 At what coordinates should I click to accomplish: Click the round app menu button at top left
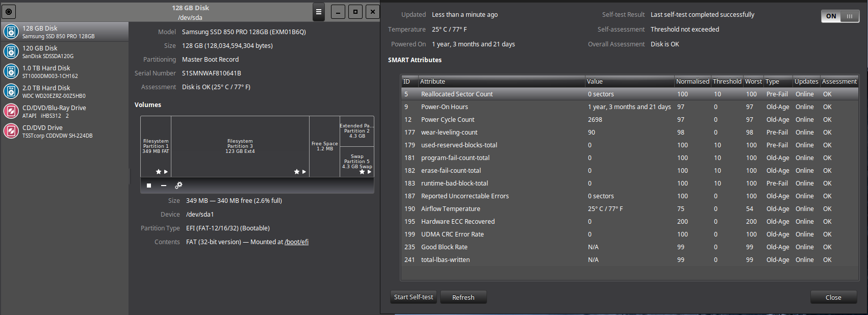[9, 11]
